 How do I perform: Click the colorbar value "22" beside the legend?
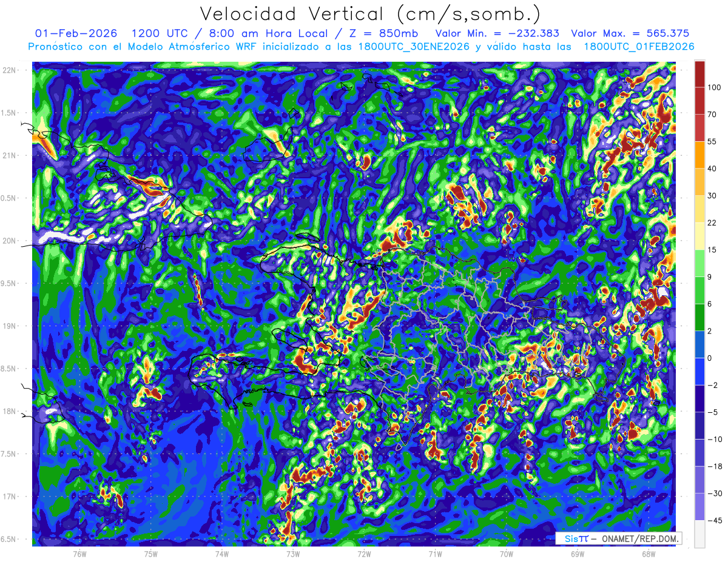point(712,222)
